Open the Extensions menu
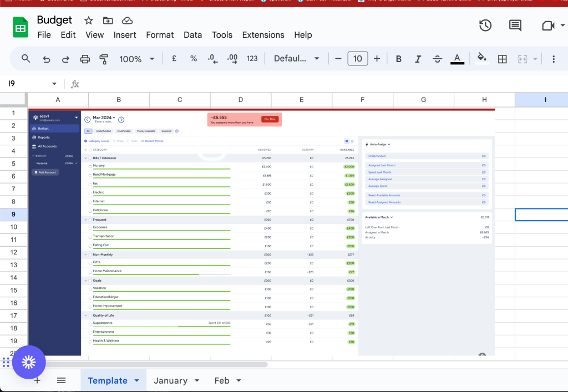Image resolution: width=568 pixels, height=392 pixels. [x=263, y=35]
